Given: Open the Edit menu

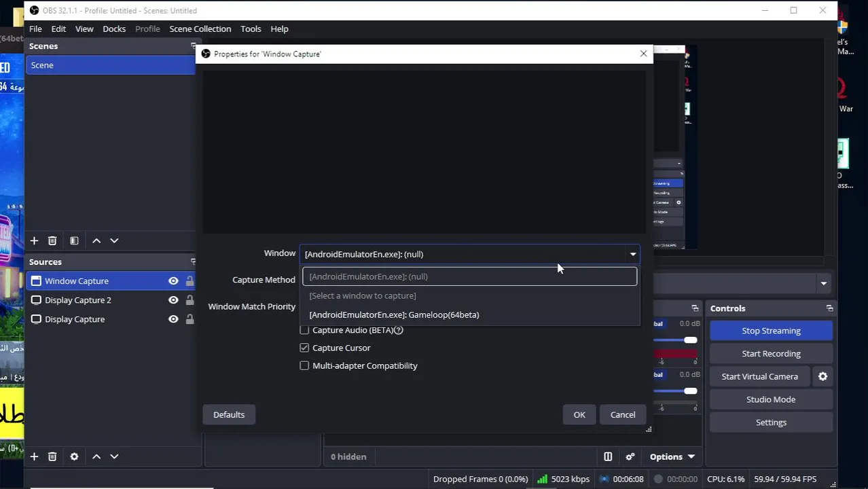Looking at the screenshot, I should tap(58, 29).
